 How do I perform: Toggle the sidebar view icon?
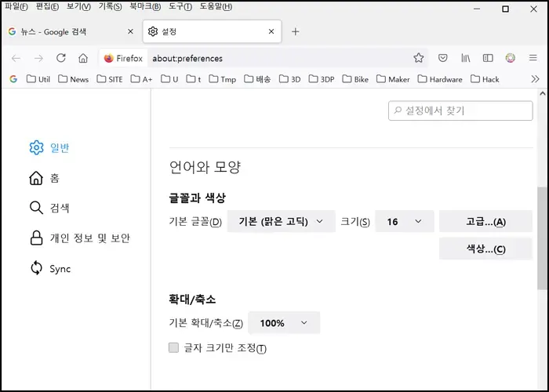point(488,58)
